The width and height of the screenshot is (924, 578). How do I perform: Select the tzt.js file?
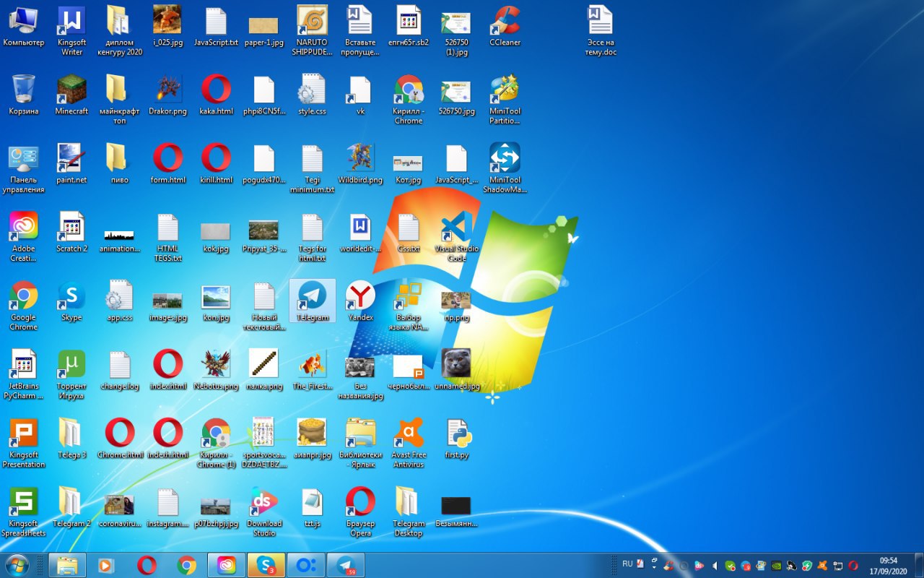coord(312,506)
